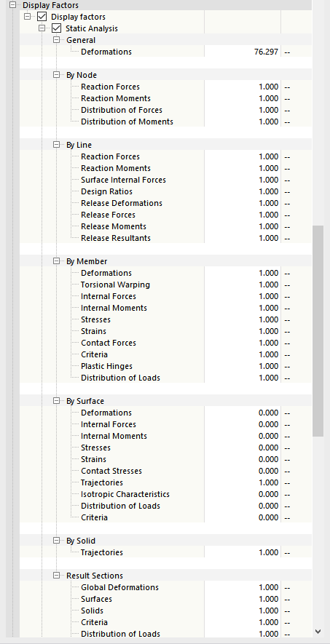Click the vertical scrollbar thumb

(318, 330)
